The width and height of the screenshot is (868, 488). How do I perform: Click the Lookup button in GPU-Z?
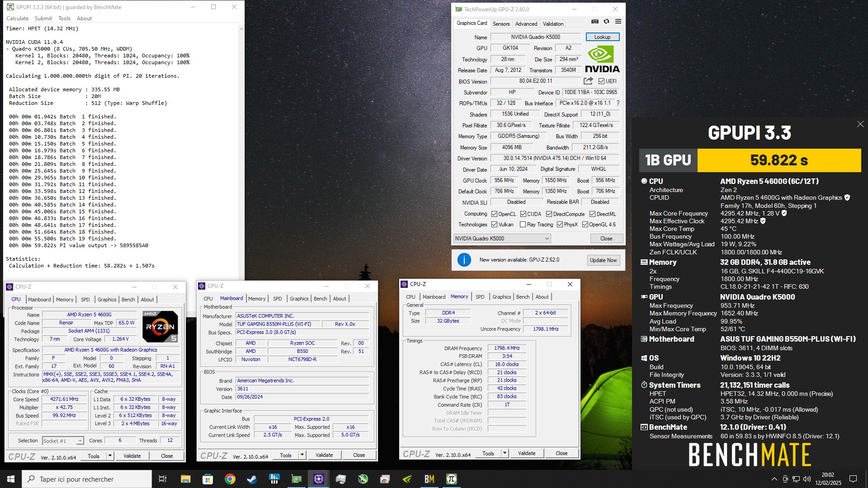point(602,37)
